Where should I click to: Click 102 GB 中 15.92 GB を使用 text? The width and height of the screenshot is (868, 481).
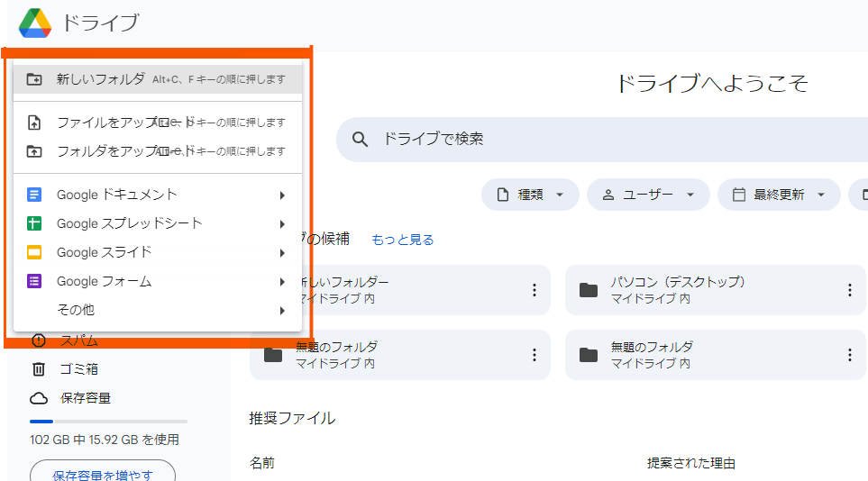point(104,440)
